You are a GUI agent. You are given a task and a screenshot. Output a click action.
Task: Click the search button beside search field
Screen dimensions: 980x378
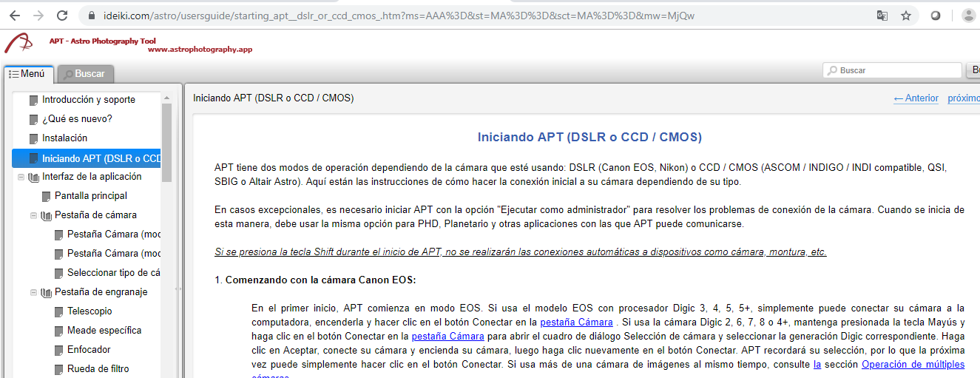coord(973,70)
